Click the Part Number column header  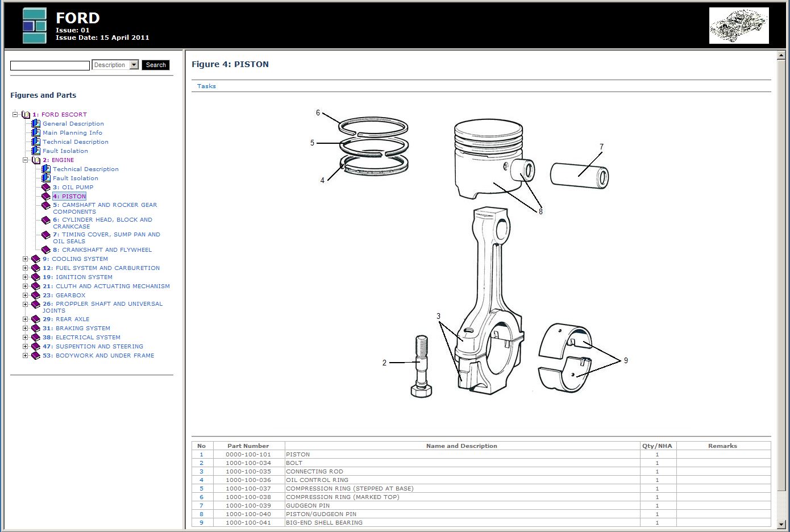pos(248,446)
